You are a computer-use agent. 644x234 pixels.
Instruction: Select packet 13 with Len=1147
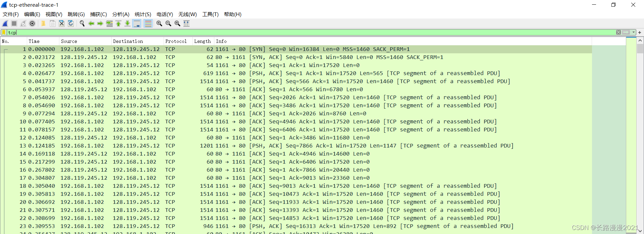(x=296, y=146)
